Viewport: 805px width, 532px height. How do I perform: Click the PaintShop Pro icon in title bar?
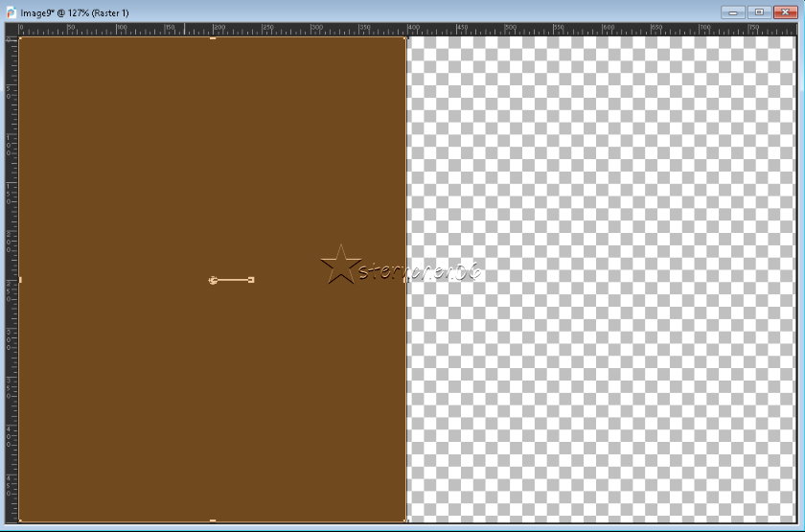point(11,12)
